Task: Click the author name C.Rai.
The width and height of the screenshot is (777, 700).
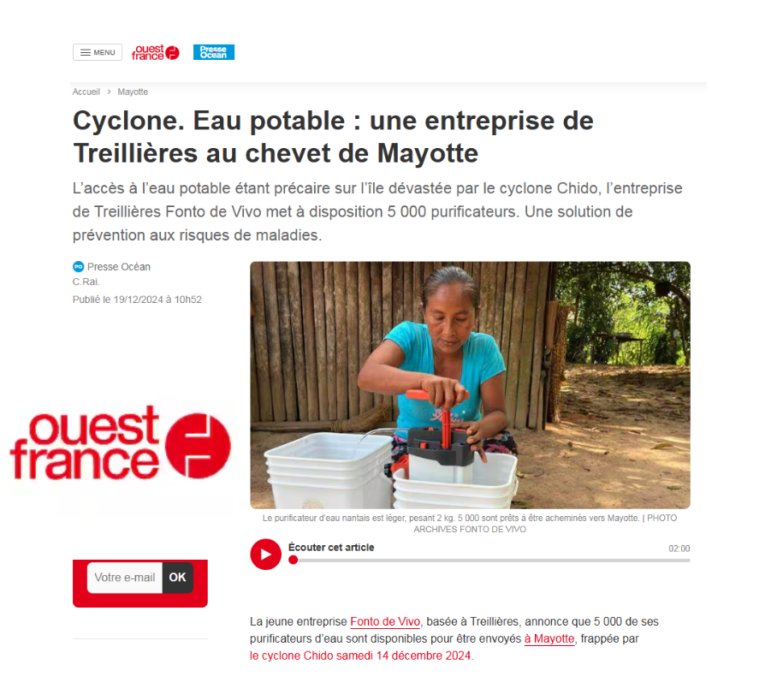Action: click(x=86, y=282)
